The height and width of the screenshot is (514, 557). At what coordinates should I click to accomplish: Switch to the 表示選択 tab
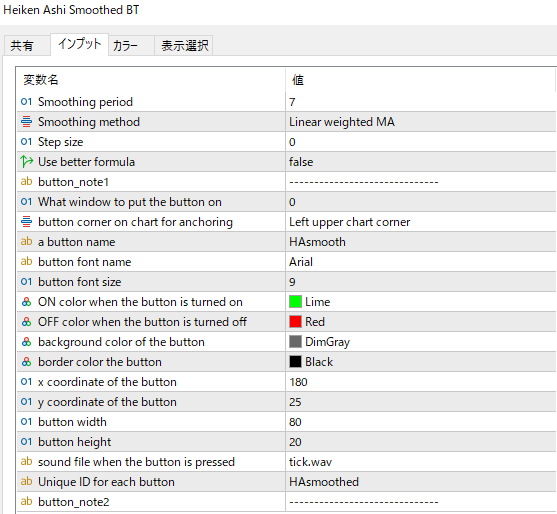click(184, 45)
